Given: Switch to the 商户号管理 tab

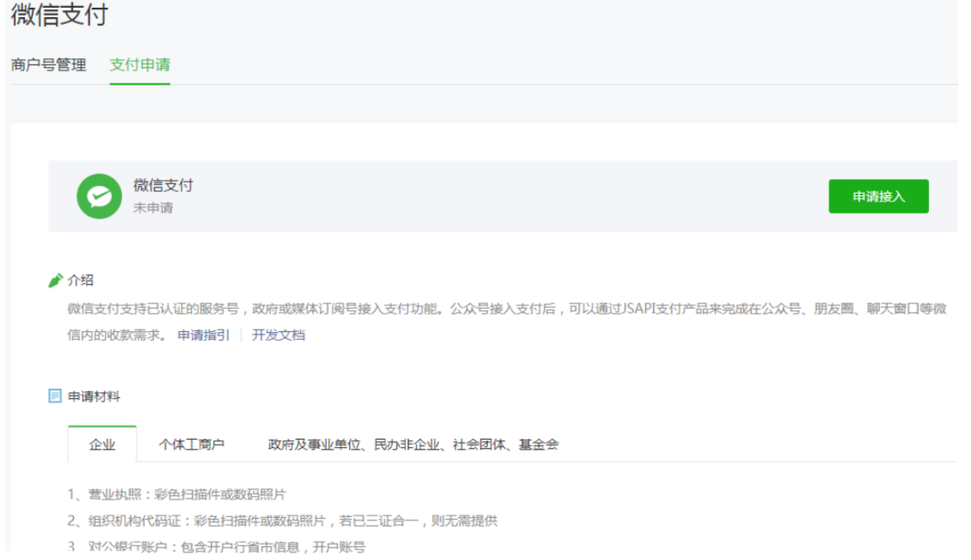Looking at the screenshot, I should coord(48,65).
